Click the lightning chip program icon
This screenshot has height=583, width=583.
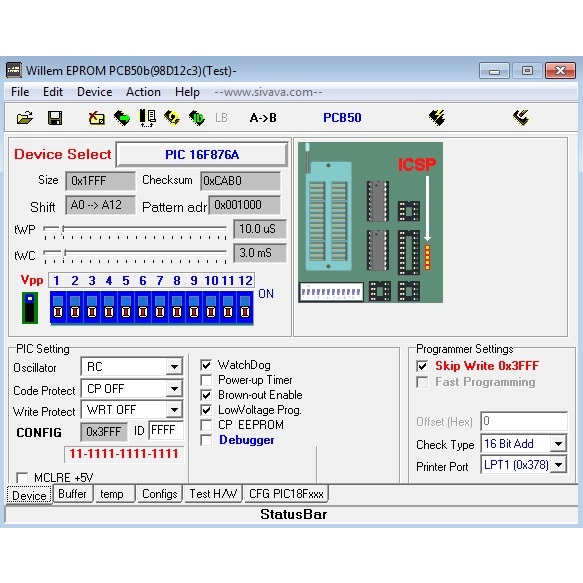click(437, 118)
